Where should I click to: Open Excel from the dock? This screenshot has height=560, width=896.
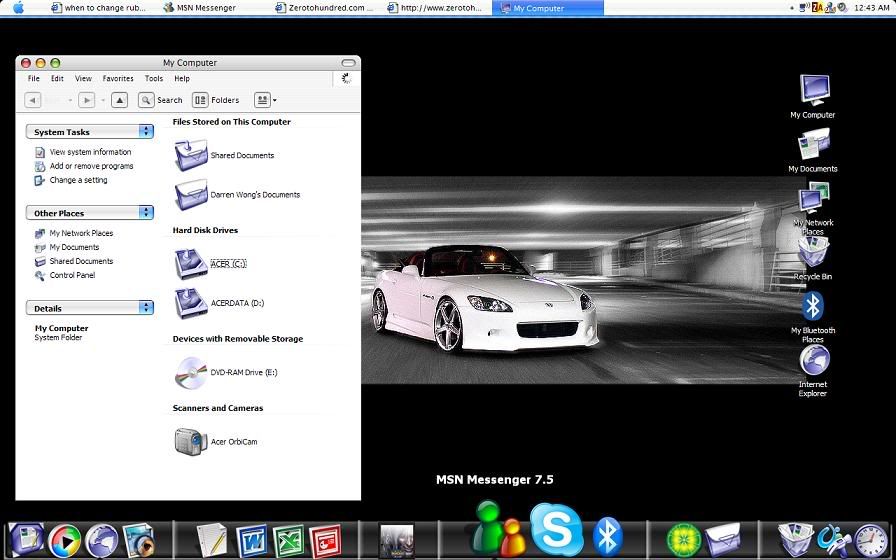point(288,540)
